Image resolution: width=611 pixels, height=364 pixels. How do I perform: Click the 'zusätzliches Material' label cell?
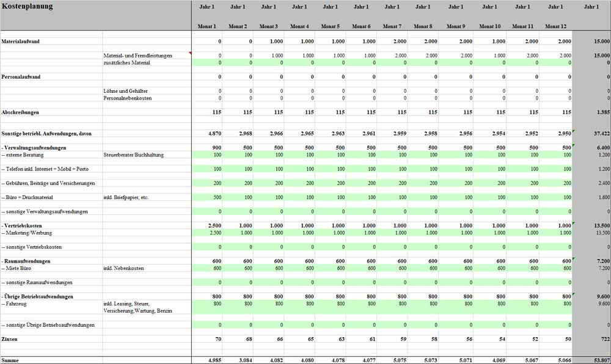[126, 63]
